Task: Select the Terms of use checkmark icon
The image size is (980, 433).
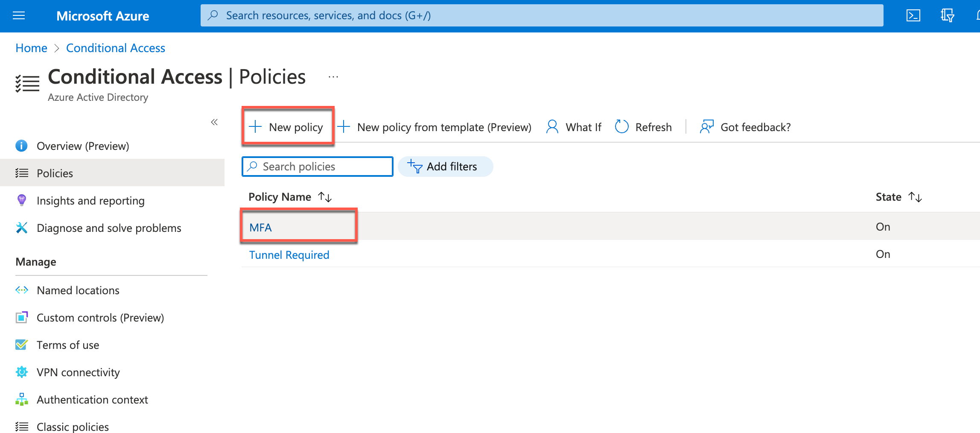Action: pos(21,345)
